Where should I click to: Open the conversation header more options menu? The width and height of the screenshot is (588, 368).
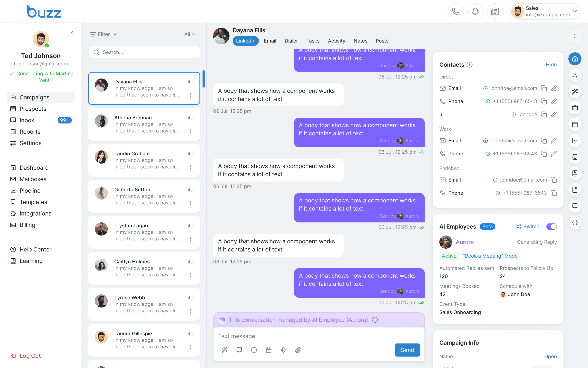coord(575,36)
